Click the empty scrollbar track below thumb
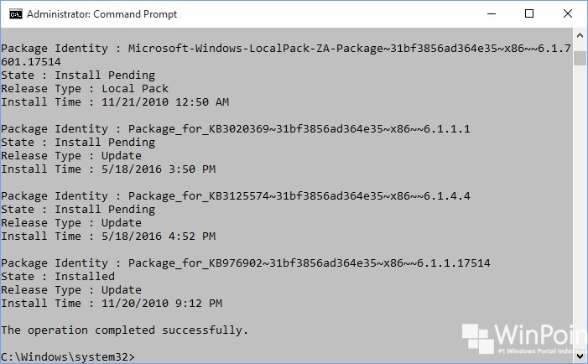This screenshot has width=588, height=364. click(580, 210)
